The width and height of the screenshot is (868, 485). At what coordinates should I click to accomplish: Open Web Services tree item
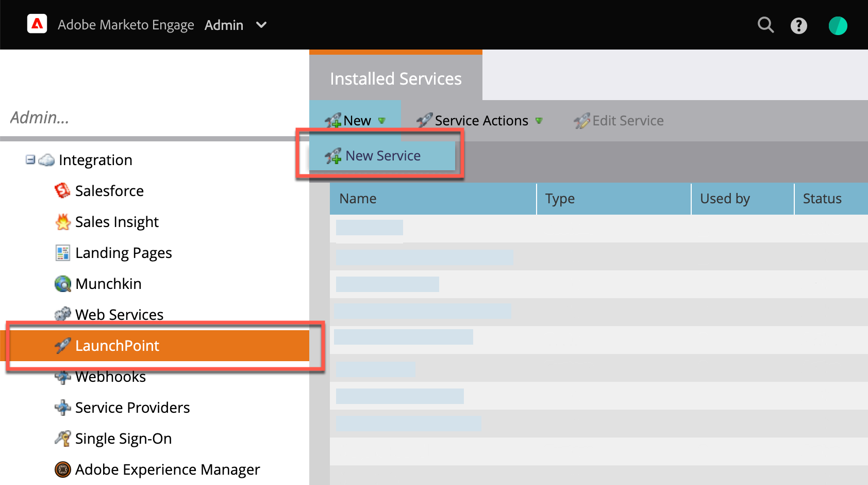coord(119,314)
